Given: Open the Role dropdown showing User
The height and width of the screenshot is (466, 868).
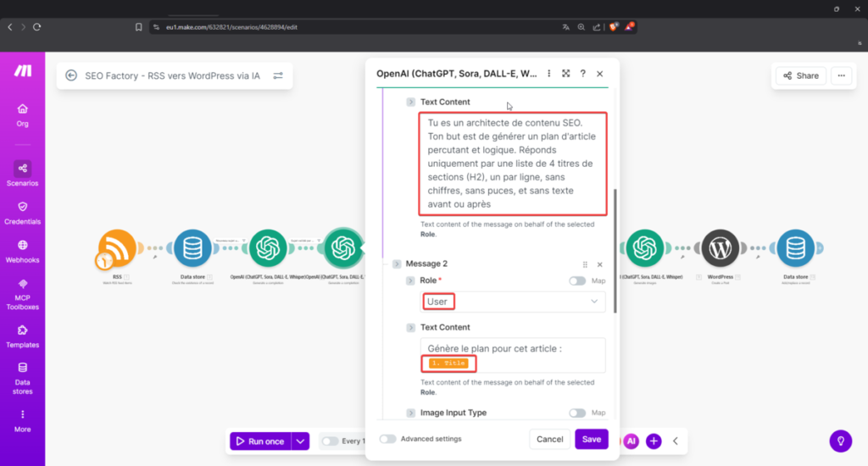Looking at the screenshot, I should pos(514,302).
